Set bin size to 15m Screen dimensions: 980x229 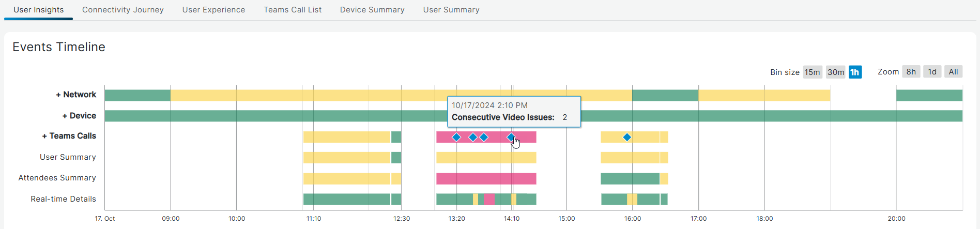812,72
